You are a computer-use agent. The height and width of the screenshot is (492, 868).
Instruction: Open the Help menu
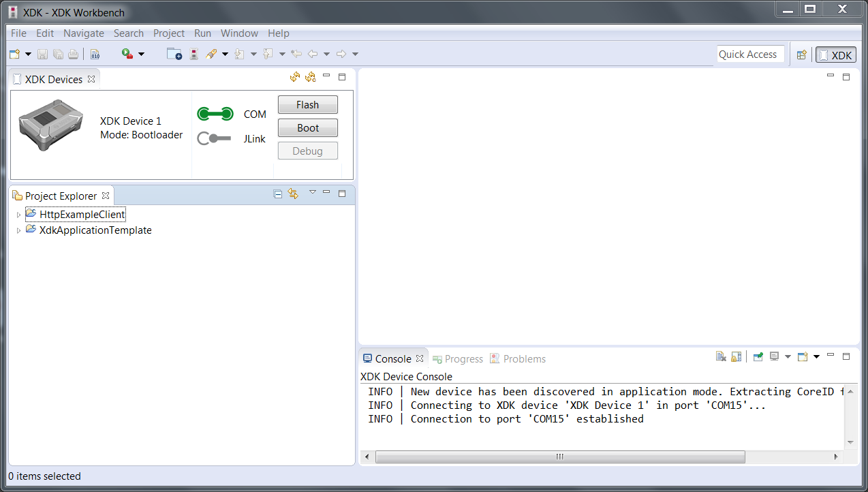(x=278, y=33)
